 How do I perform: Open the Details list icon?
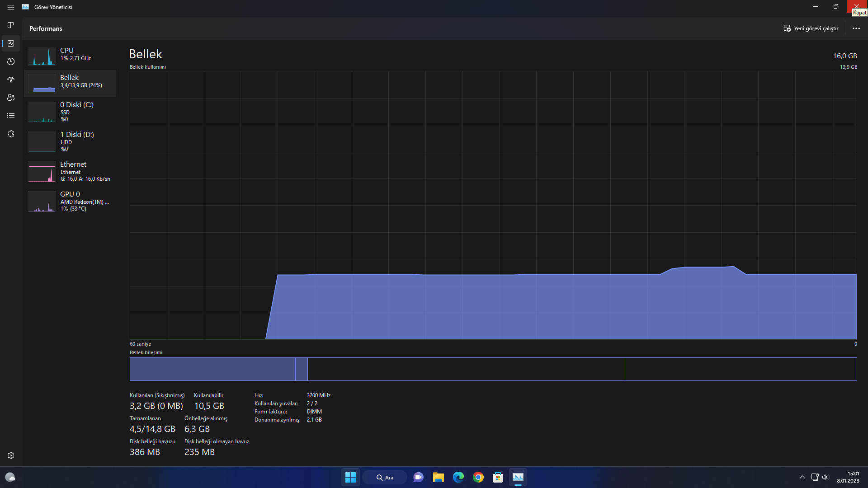(x=11, y=116)
